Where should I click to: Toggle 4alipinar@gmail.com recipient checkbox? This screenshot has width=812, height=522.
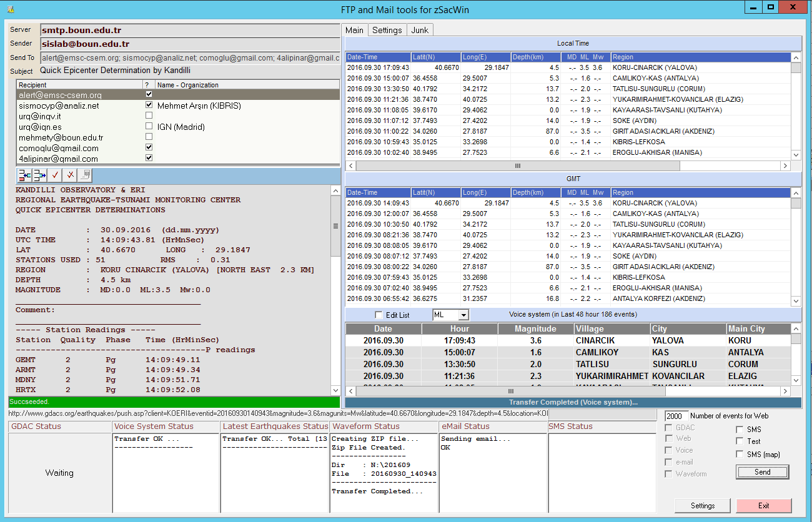[x=149, y=158]
